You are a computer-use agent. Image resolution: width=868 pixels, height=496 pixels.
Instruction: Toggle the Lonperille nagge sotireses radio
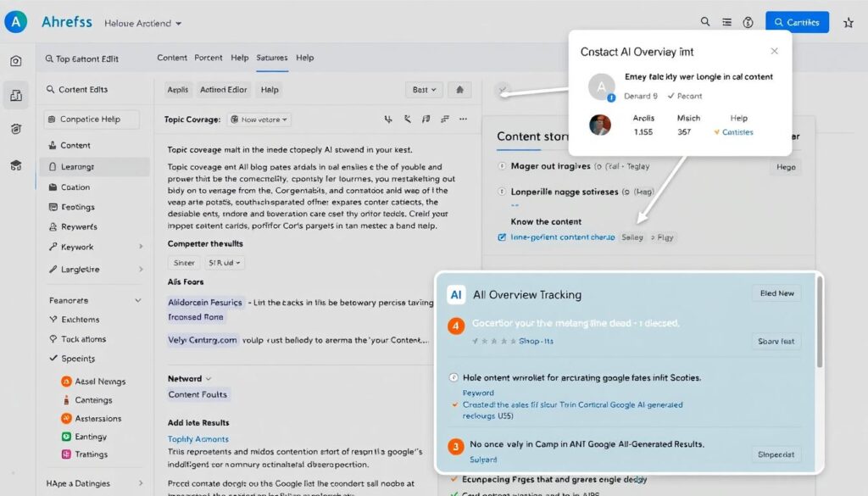(502, 192)
